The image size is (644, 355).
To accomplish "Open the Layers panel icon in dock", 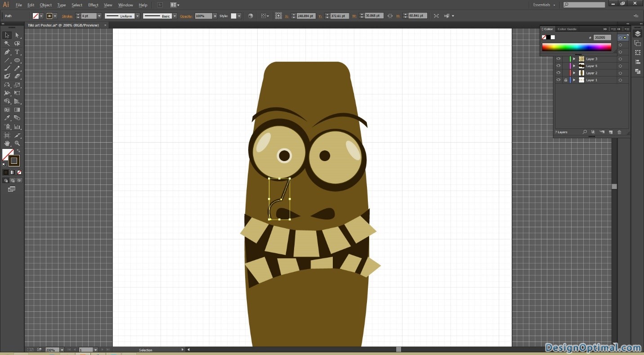I will coord(638,34).
